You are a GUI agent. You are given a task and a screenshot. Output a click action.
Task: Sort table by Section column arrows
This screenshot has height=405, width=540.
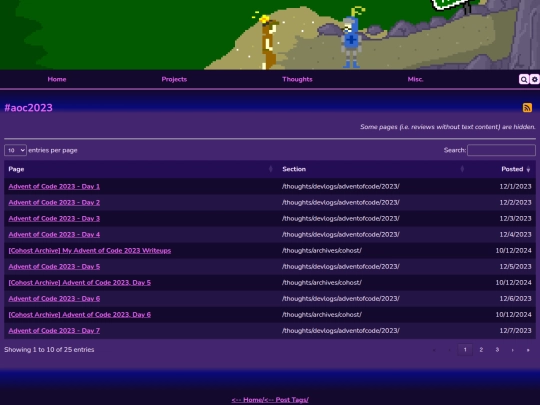(x=462, y=169)
